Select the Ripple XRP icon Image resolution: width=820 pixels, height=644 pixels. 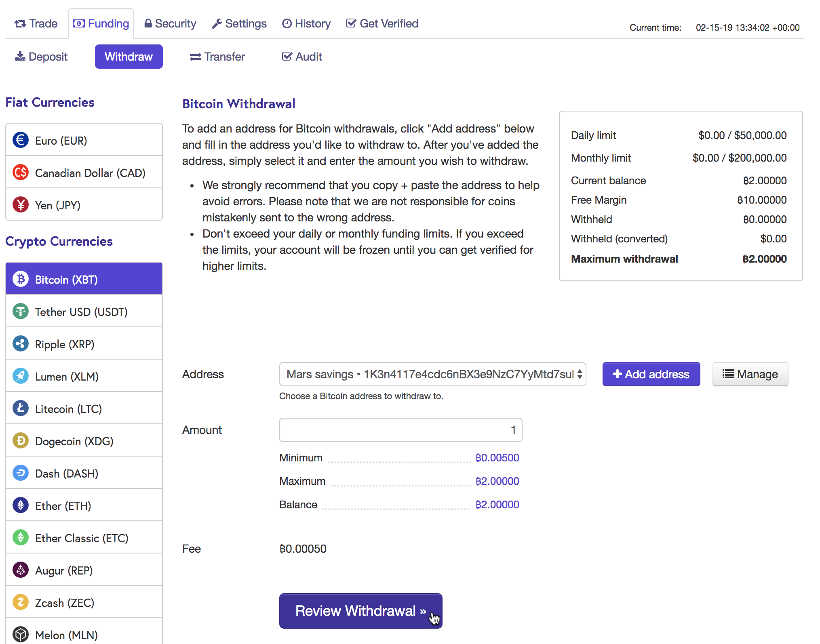tap(21, 344)
